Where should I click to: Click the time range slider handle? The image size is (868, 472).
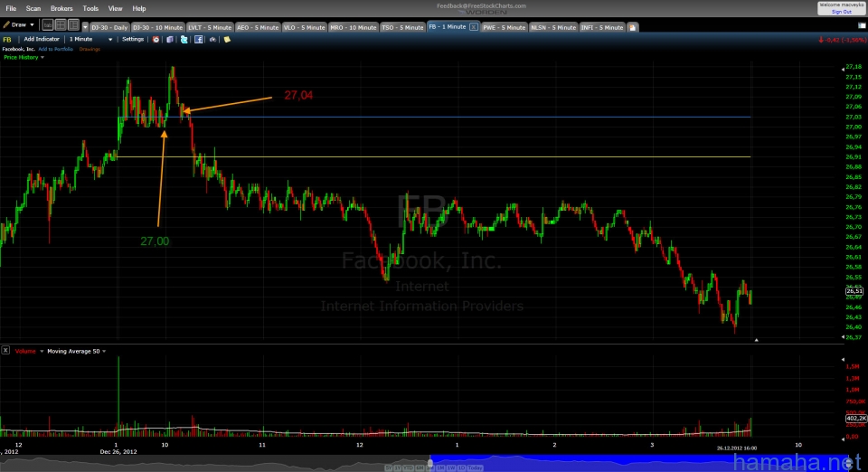(x=430, y=462)
